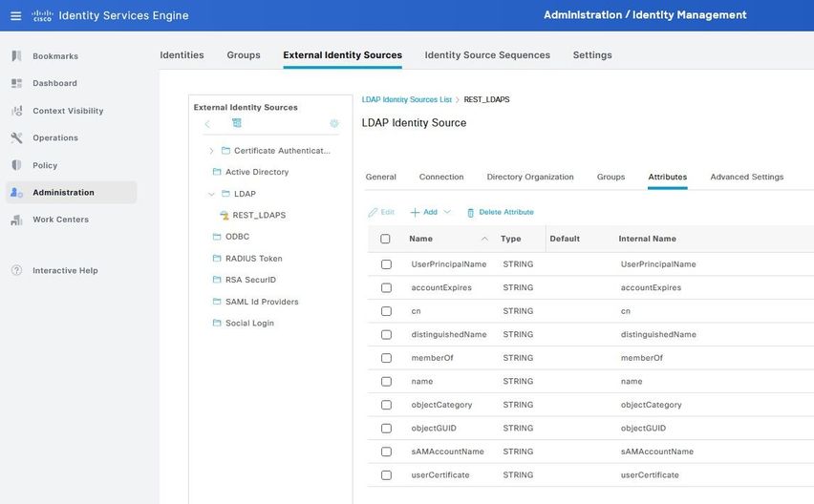Click the Operations wrench icon
The height and width of the screenshot is (504, 814).
16,137
